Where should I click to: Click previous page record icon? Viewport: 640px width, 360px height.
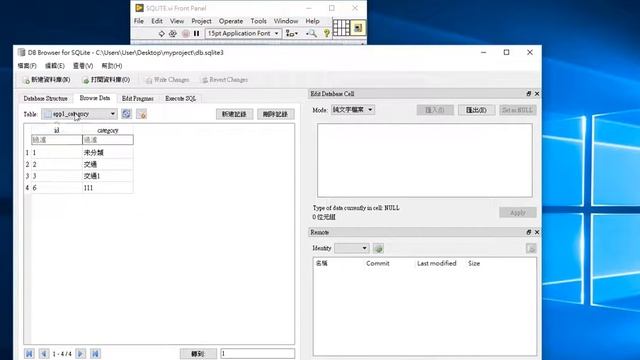pyautogui.click(x=44, y=353)
